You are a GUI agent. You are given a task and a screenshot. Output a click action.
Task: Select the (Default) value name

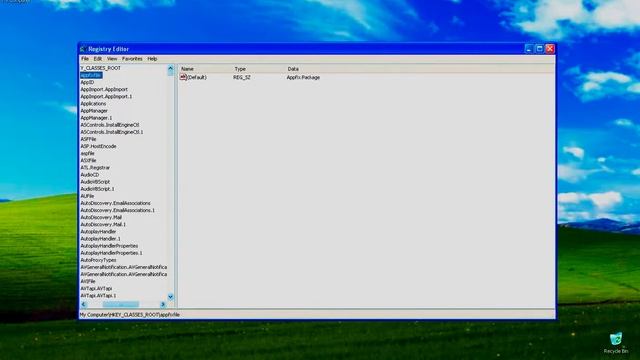(x=197, y=77)
